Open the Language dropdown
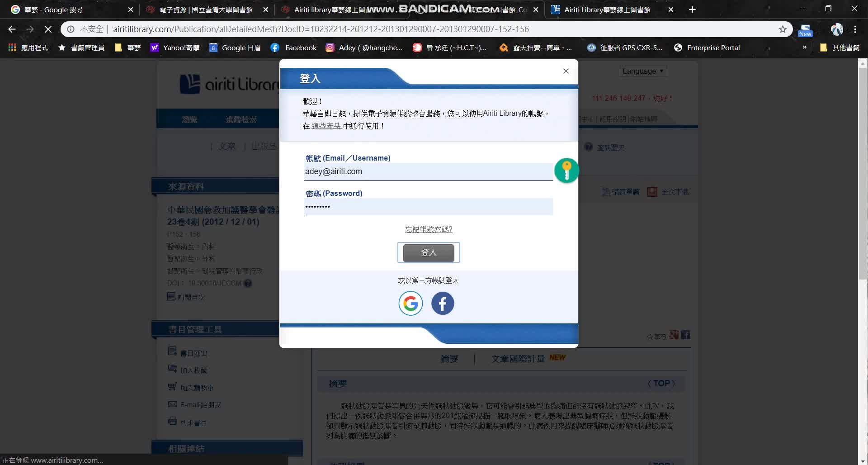 [x=643, y=71]
